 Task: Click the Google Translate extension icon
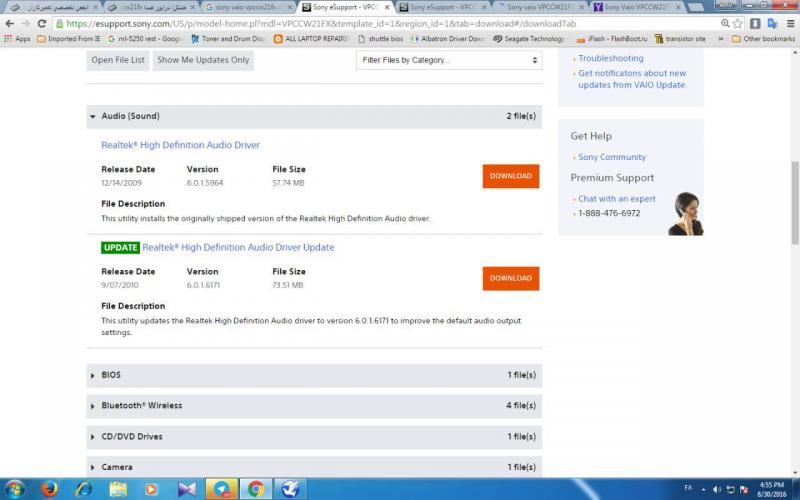coord(772,23)
